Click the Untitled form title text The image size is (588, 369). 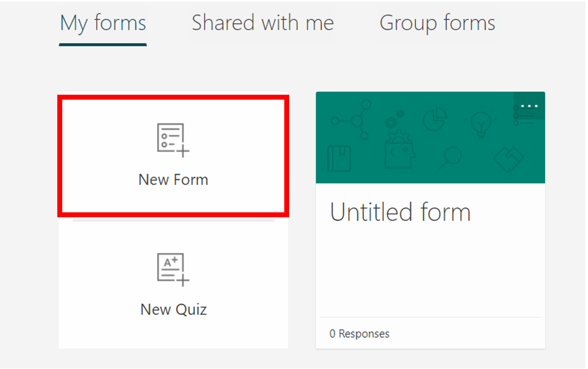pyautogui.click(x=400, y=212)
